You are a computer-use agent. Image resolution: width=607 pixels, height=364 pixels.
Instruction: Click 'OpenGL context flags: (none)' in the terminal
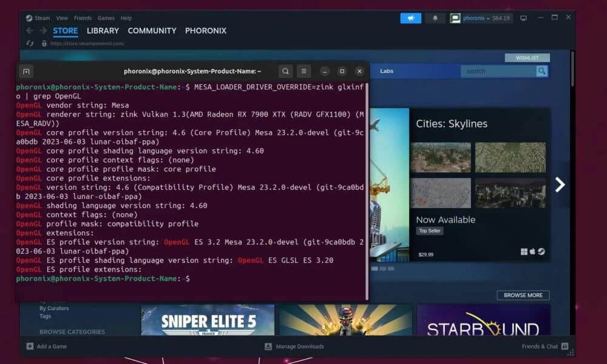[76, 215]
